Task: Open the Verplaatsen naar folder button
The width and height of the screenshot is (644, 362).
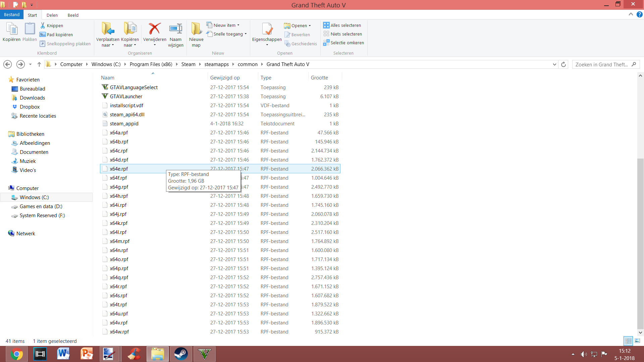Action: point(108,35)
